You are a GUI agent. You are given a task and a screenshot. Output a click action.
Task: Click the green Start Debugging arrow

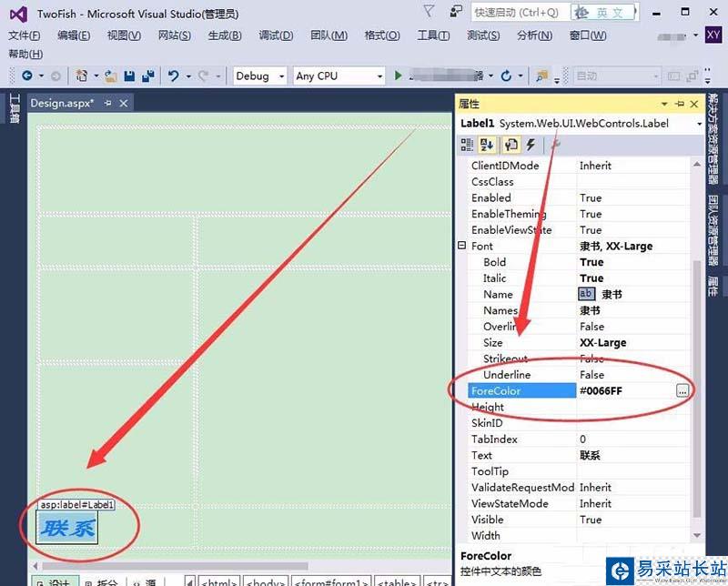[399, 76]
